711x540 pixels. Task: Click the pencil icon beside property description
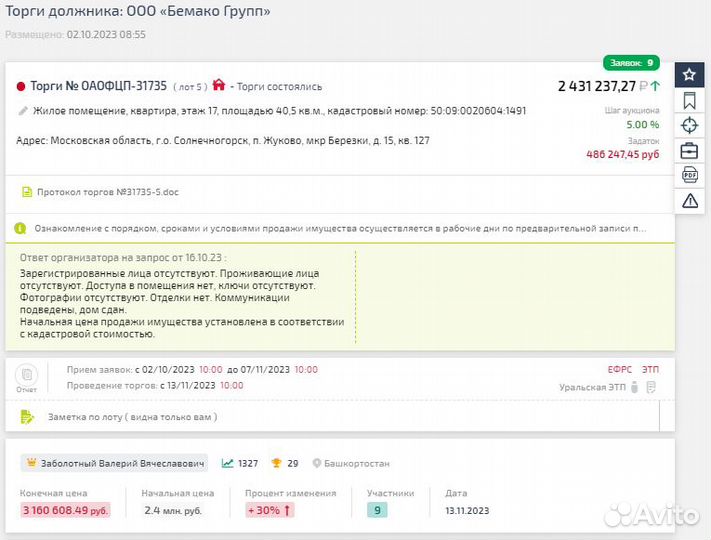(x=23, y=111)
